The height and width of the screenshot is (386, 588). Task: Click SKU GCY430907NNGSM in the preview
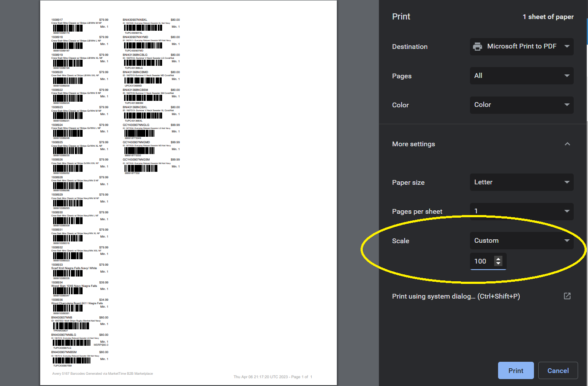point(136,160)
